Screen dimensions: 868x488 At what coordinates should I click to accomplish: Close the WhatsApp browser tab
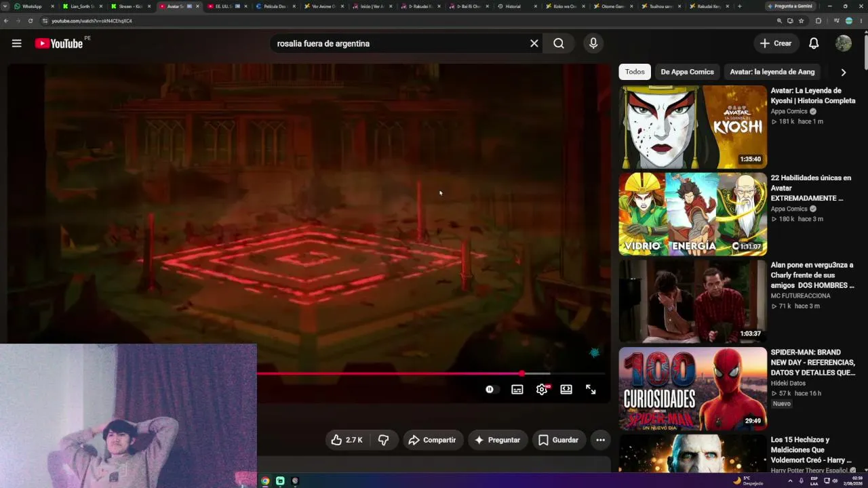click(52, 6)
